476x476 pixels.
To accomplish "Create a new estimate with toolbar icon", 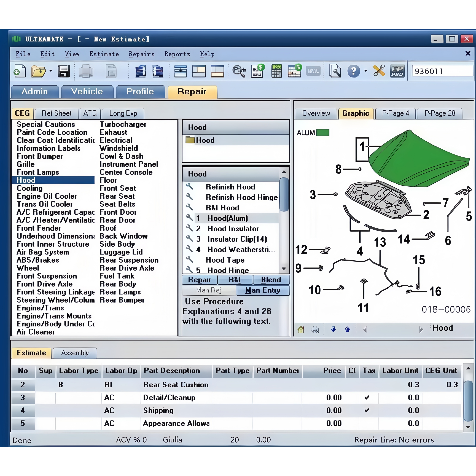I will (x=20, y=71).
